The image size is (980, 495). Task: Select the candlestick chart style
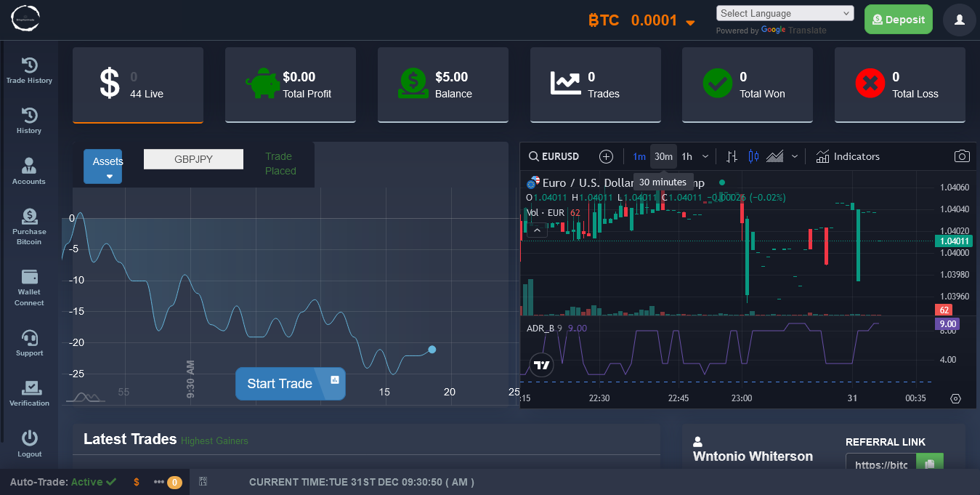coord(753,156)
